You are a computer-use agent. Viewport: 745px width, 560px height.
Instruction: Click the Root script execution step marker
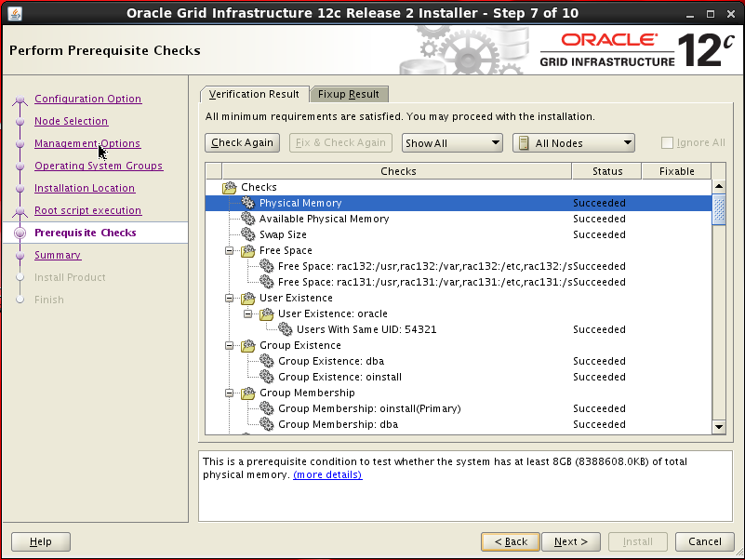click(x=20, y=211)
